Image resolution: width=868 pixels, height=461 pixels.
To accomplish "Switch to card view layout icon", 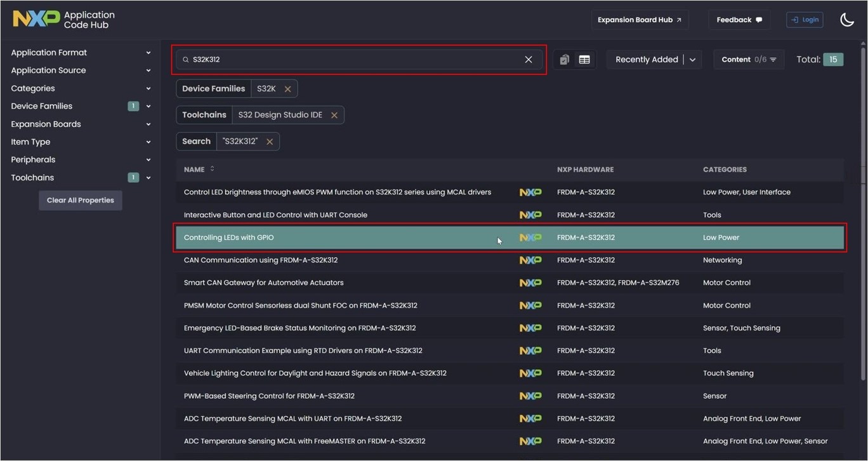I will 564,60.
